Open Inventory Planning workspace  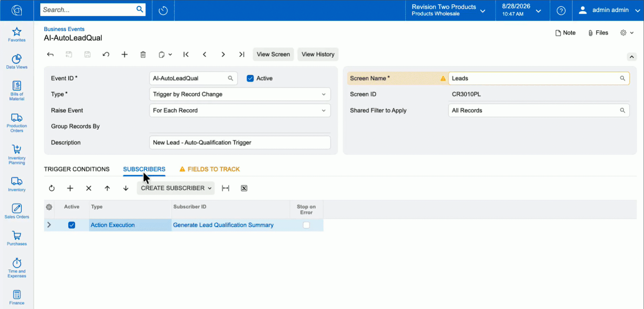[16, 154]
